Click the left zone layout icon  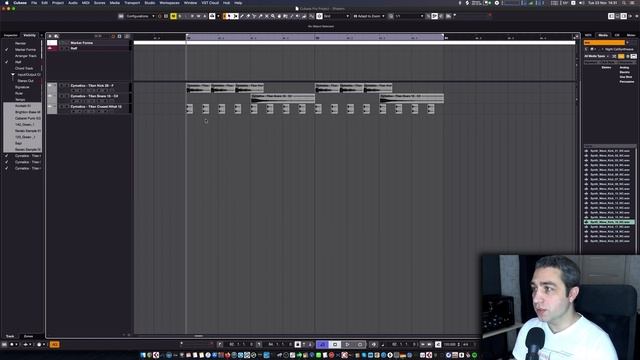[611, 16]
